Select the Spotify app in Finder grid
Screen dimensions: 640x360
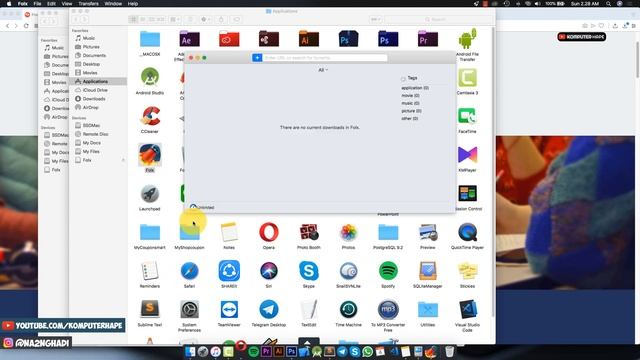pos(388,271)
